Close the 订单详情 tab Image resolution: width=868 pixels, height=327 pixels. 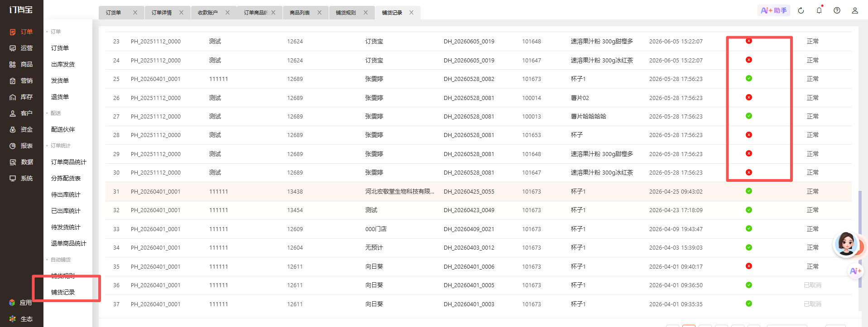pos(181,13)
